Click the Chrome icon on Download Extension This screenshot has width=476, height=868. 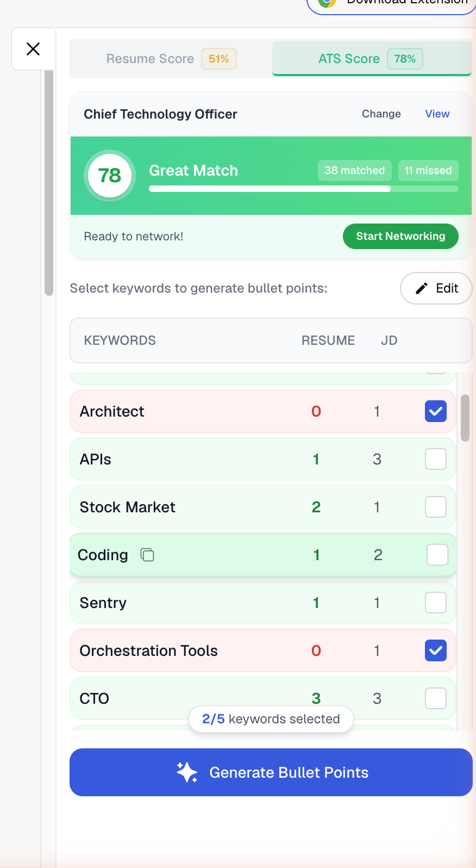[x=325, y=3]
